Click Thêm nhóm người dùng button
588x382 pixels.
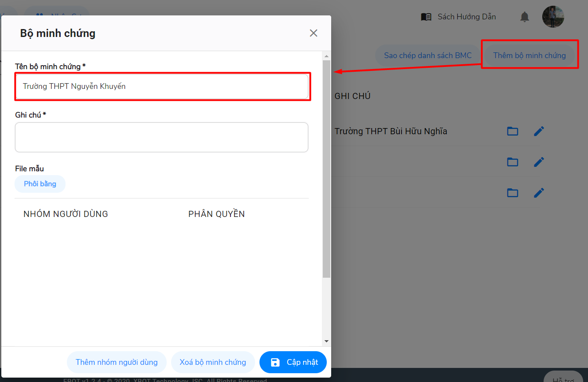pos(117,362)
